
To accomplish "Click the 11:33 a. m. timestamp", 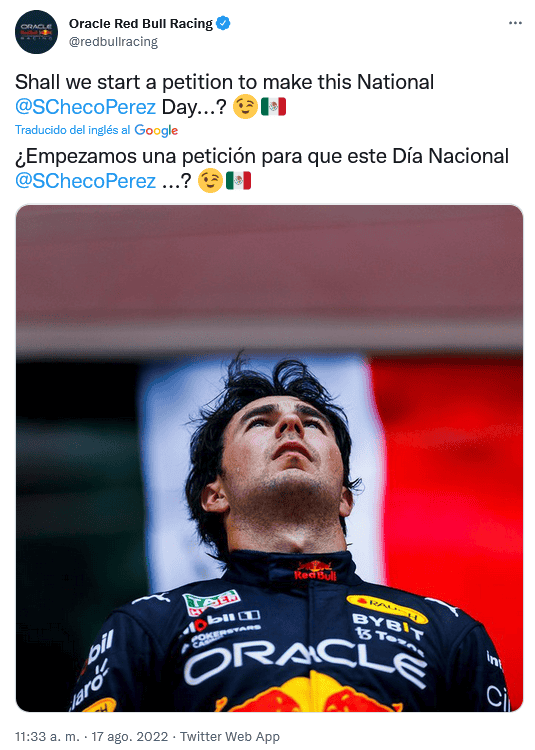I will [47, 737].
